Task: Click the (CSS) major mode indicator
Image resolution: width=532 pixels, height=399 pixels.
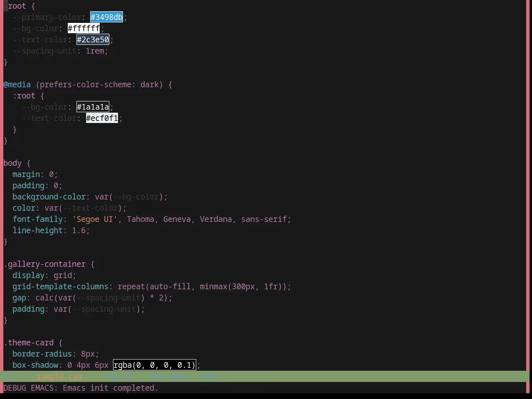Action: click(208, 377)
